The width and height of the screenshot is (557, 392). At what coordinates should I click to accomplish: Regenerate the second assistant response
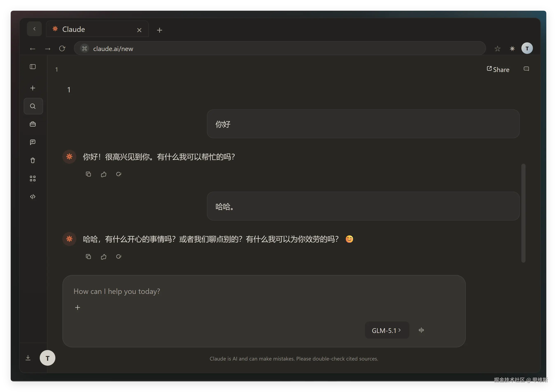[x=119, y=256]
